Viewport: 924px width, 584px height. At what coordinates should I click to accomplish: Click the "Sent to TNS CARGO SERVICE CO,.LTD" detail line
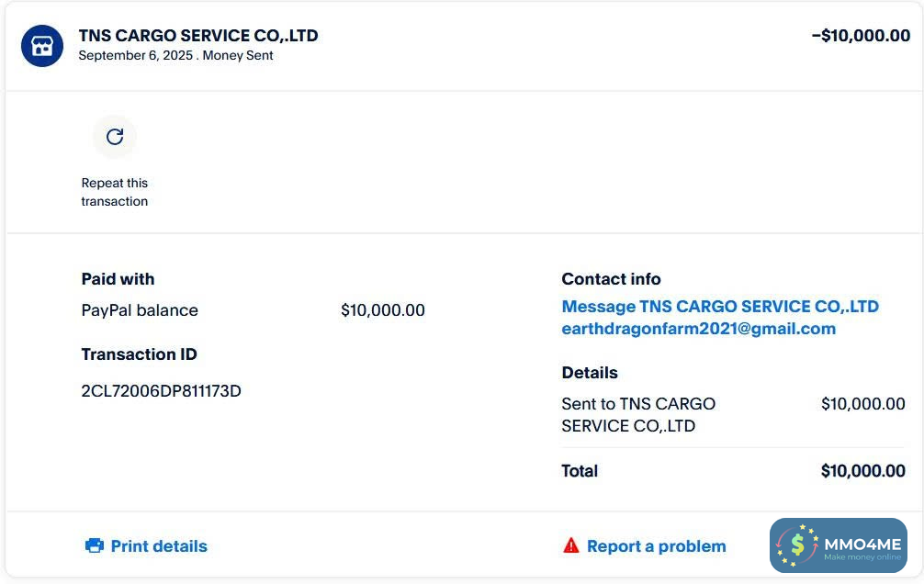click(x=638, y=415)
